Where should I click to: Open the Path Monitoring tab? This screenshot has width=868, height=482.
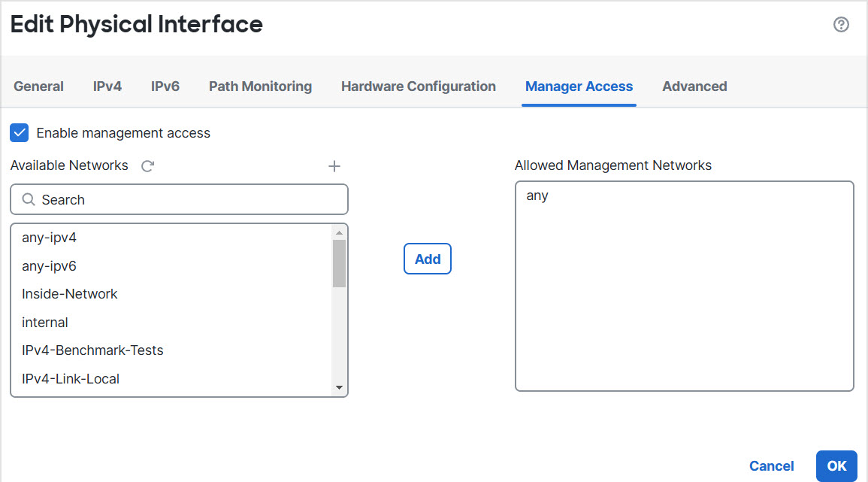(x=260, y=86)
